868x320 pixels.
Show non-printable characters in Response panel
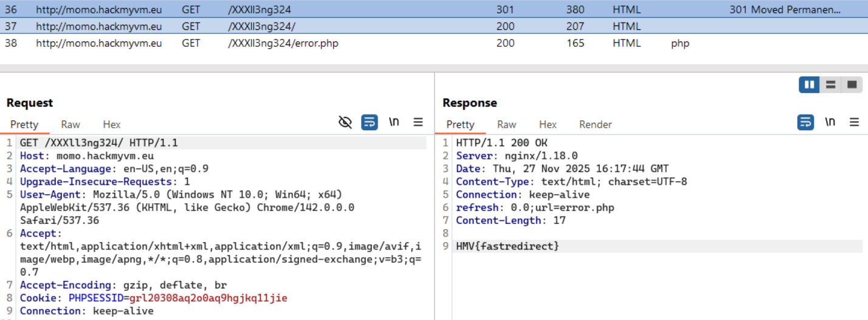tap(830, 122)
